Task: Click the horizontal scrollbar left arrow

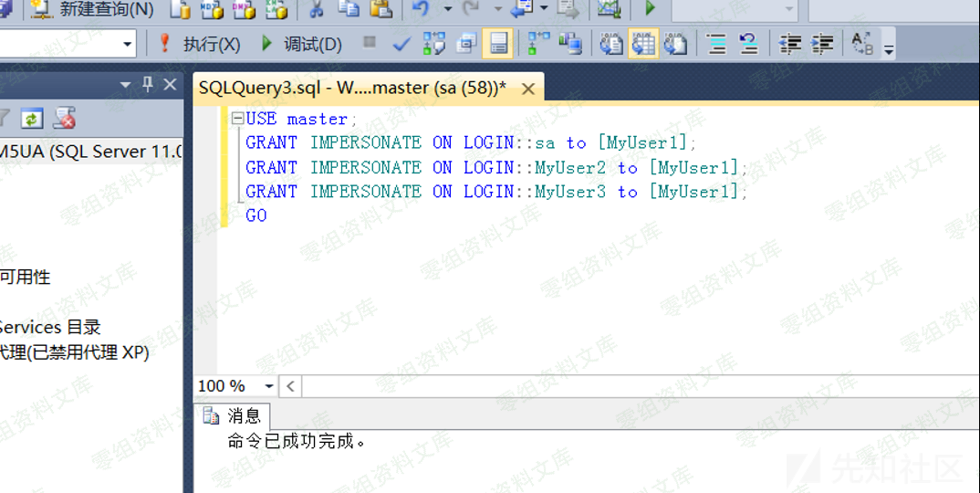Action: pos(290,386)
